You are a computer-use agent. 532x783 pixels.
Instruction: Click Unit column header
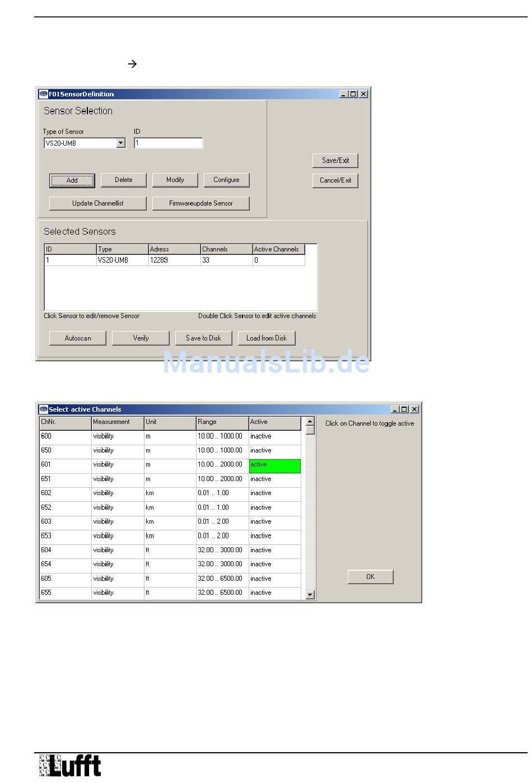pyautogui.click(x=170, y=422)
